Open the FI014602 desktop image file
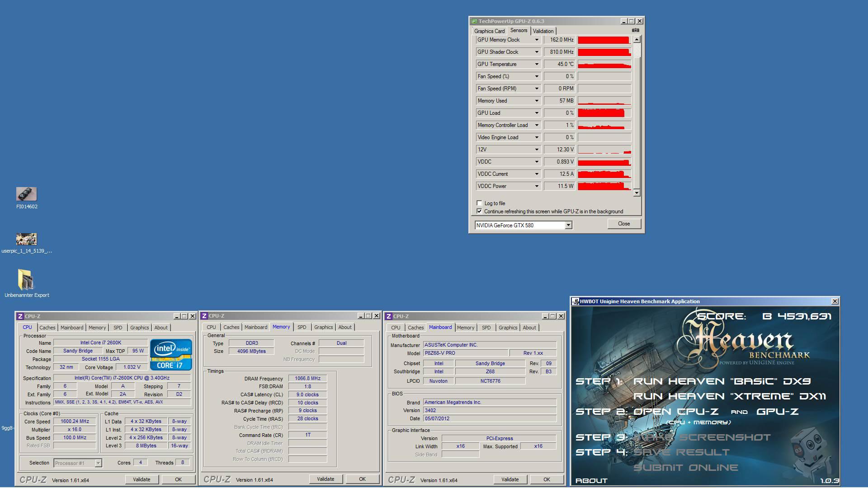The width and height of the screenshot is (868, 488). pyautogui.click(x=27, y=198)
